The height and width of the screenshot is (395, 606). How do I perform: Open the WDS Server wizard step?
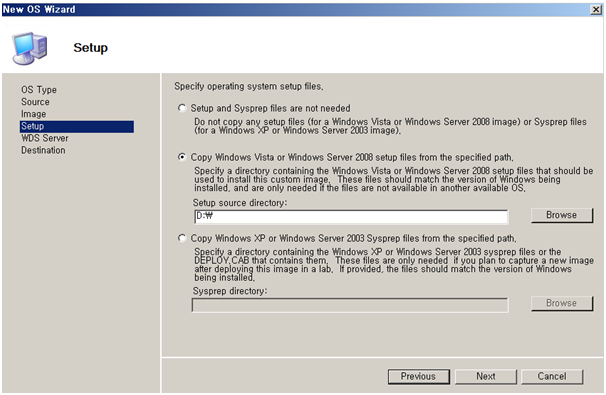45,138
